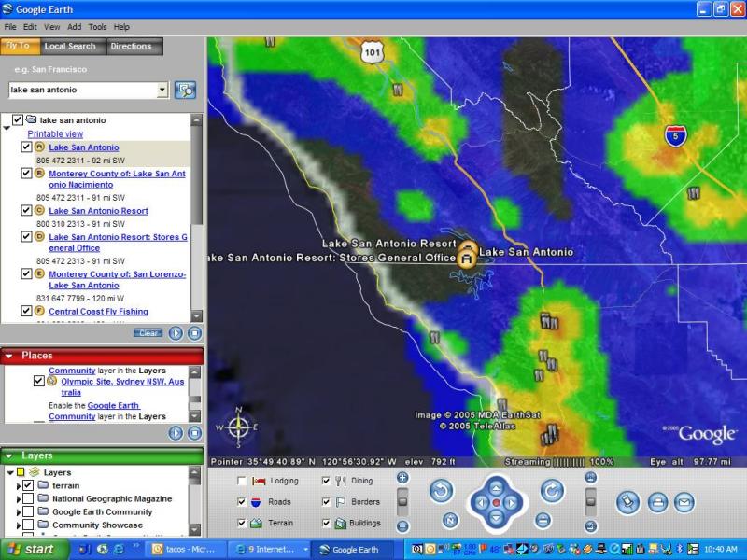This screenshot has height=560, width=747.
Task: Expand the Community Showcase folder
Action: click(x=19, y=525)
